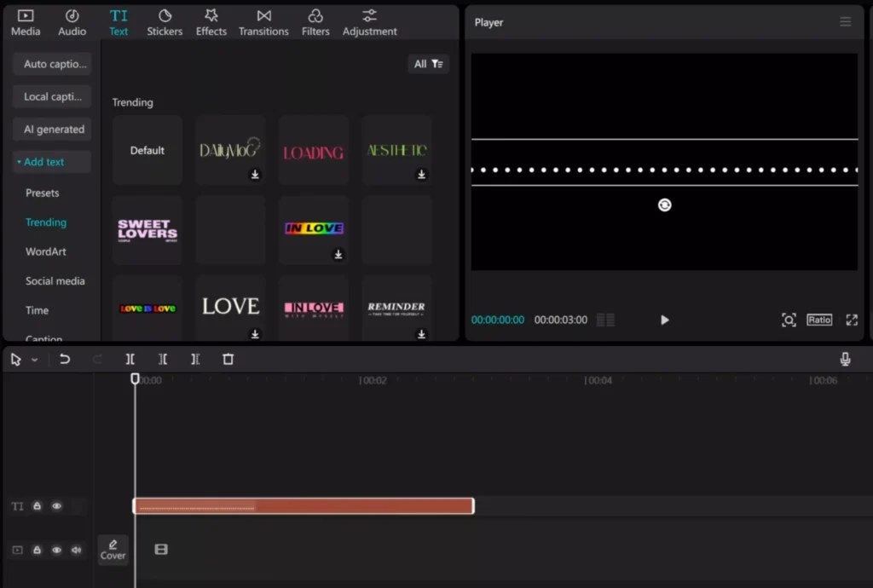Viewport: 873px width, 588px height.
Task: Click the rotate handle in the player
Action: tap(664, 205)
